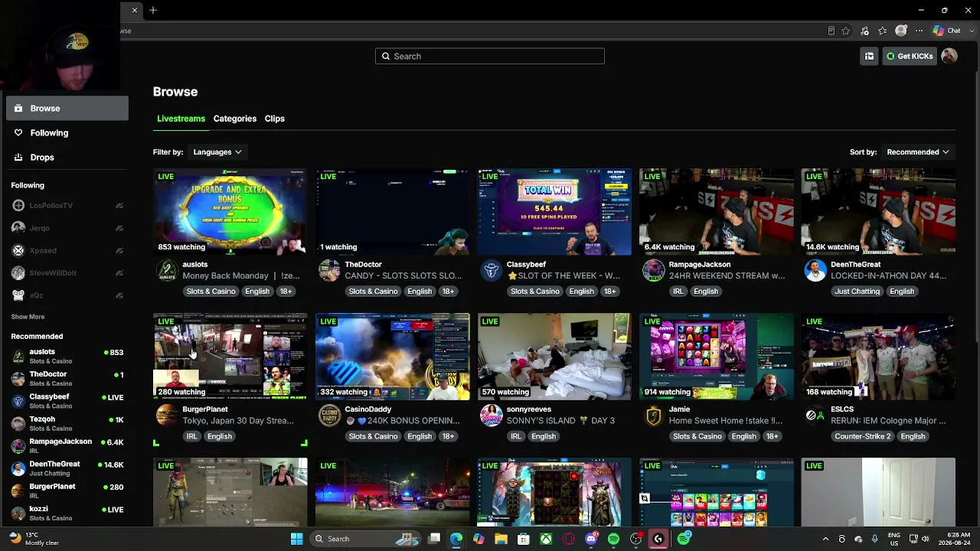Select Following in the left sidebar menu
The image size is (980, 551).
point(67,132)
